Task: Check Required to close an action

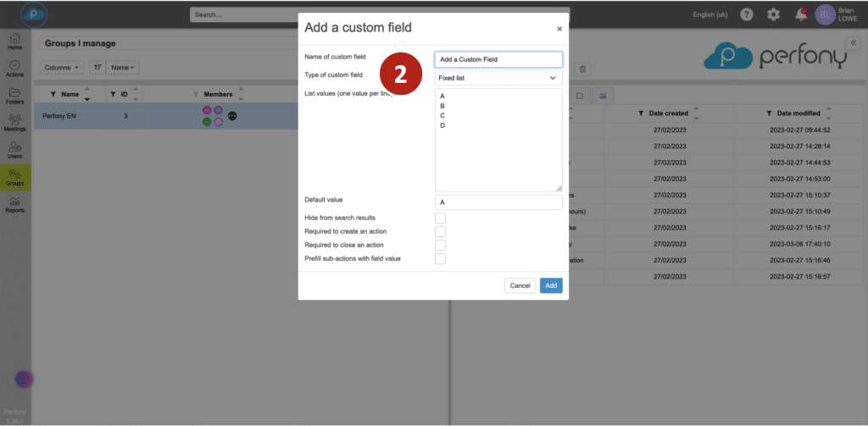Action: coord(440,245)
